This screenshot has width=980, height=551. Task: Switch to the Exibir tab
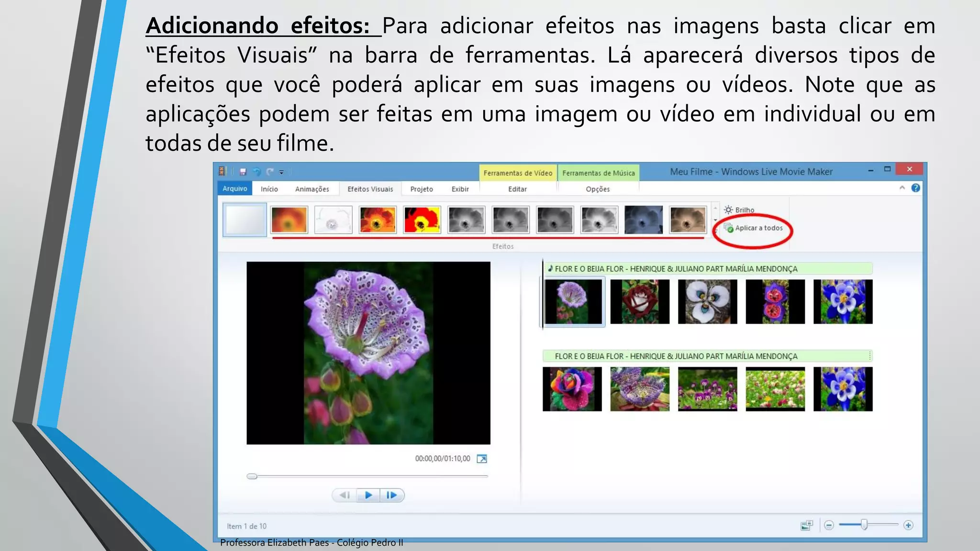click(x=460, y=189)
